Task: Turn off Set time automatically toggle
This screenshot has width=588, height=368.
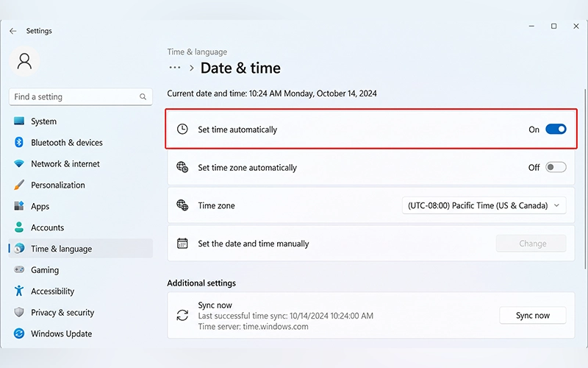Action: click(x=556, y=130)
